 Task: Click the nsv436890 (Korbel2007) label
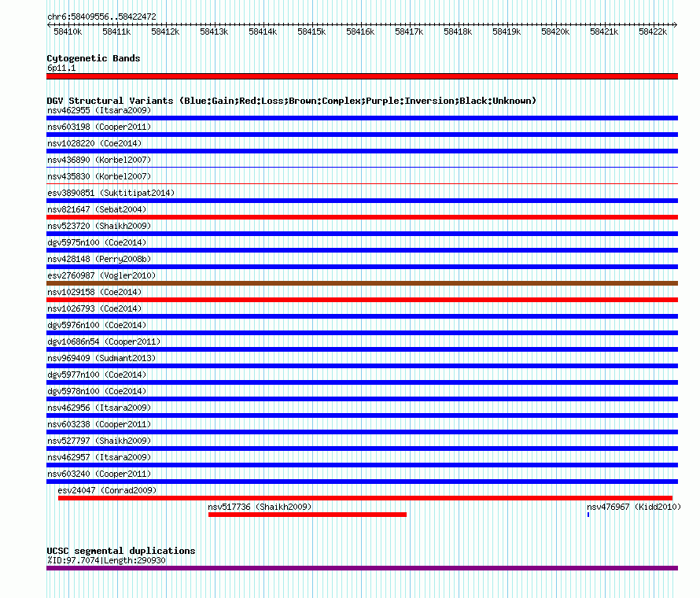tap(99, 160)
